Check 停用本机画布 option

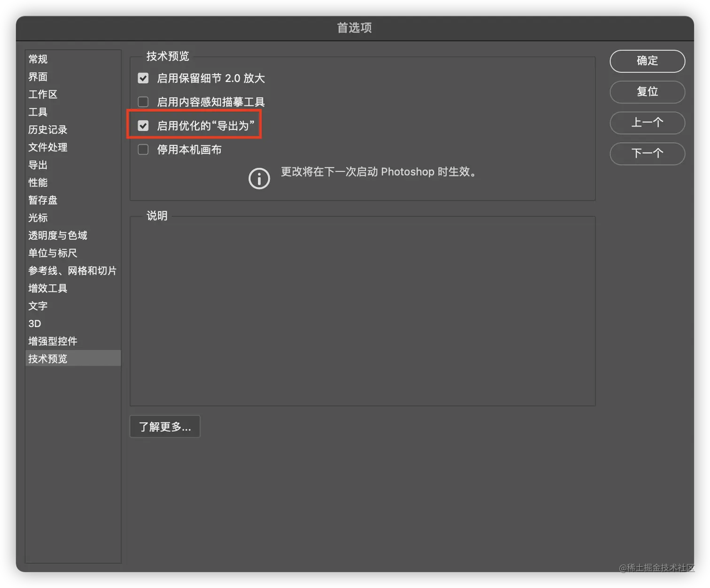pos(143,150)
